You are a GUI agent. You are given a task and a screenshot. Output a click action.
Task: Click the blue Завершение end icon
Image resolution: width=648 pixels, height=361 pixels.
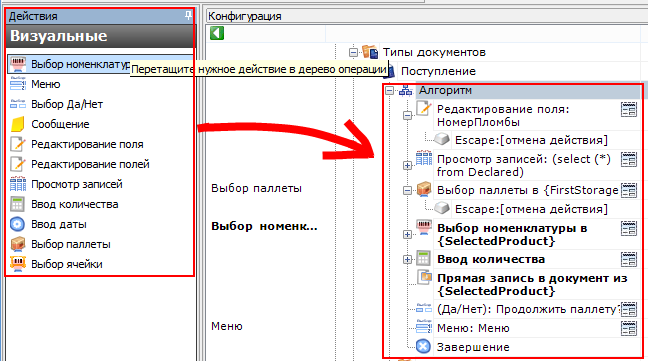423,347
